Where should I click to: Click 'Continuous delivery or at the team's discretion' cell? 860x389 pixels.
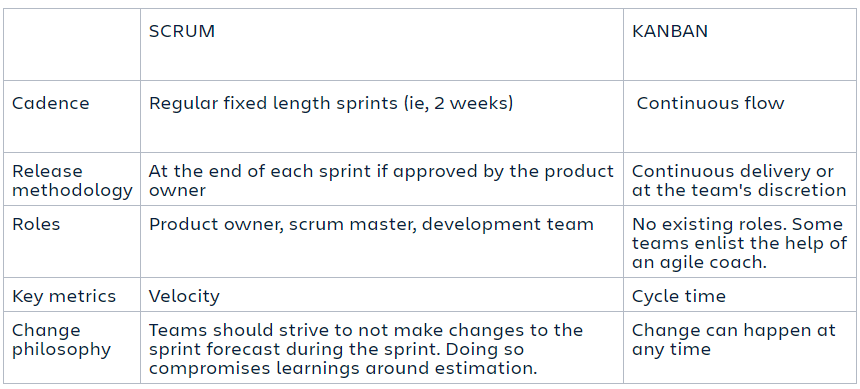coord(739,181)
